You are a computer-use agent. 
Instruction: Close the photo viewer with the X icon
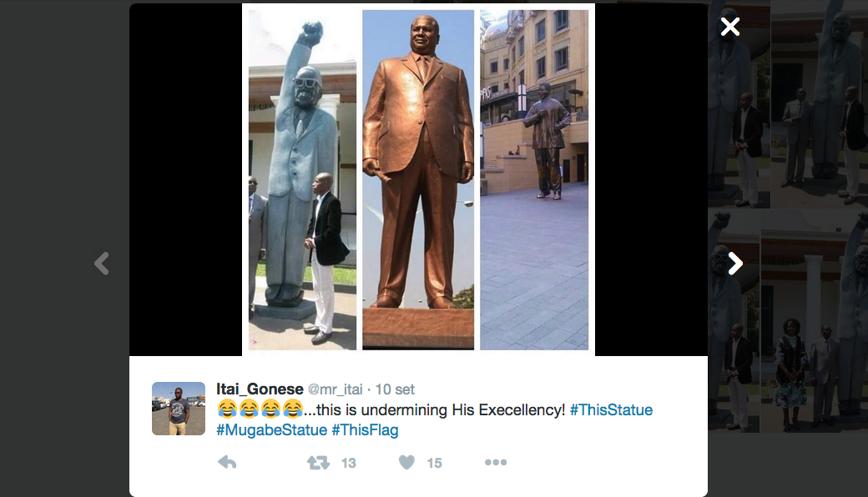[x=730, y=27]
